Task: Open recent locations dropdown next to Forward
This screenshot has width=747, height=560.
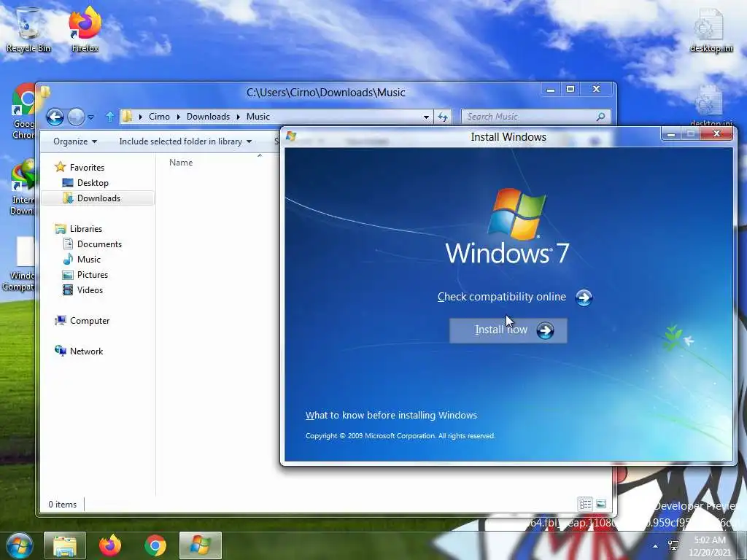Action: 91,117
